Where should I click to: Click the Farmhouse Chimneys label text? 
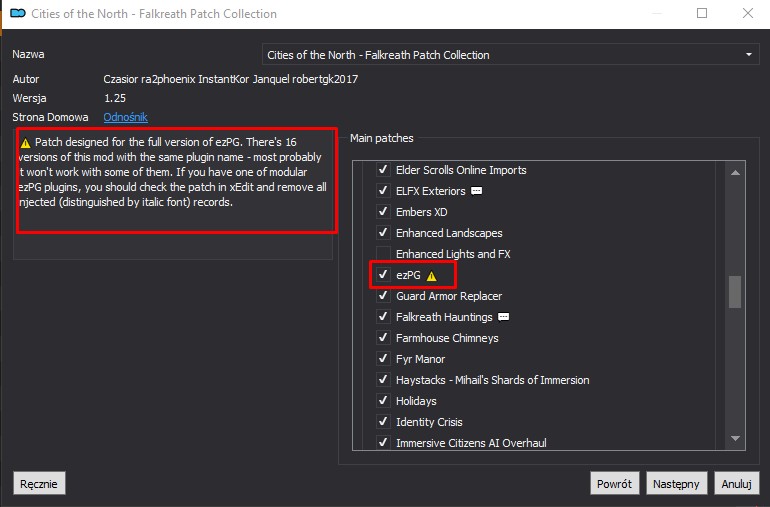(x=447, y=338)
